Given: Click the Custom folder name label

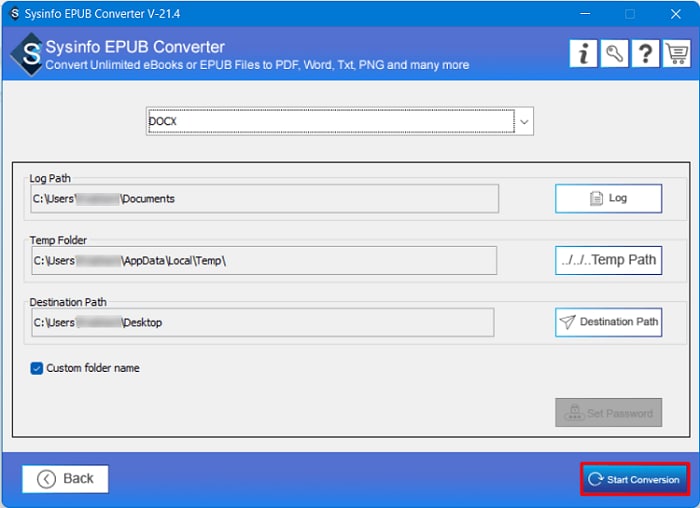Looking at the screenshot, I should 93,368.
